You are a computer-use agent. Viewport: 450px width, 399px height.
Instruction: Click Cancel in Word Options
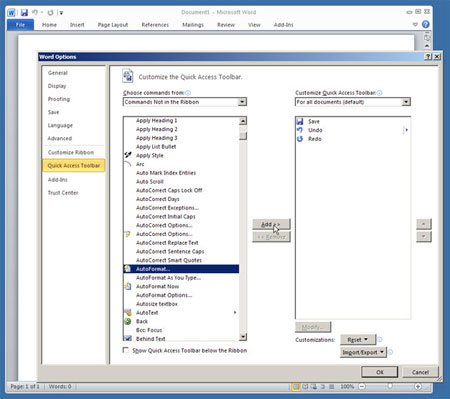click(420, 372)
